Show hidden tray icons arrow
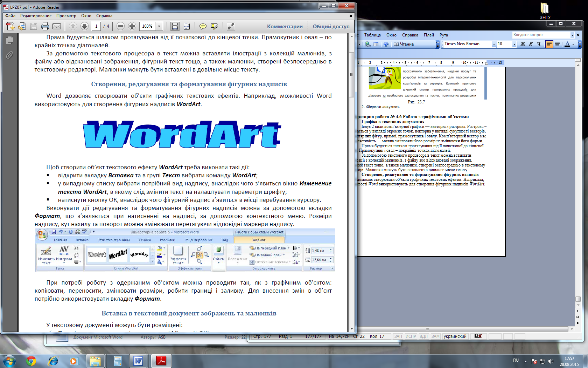 (x=525, y=361)
